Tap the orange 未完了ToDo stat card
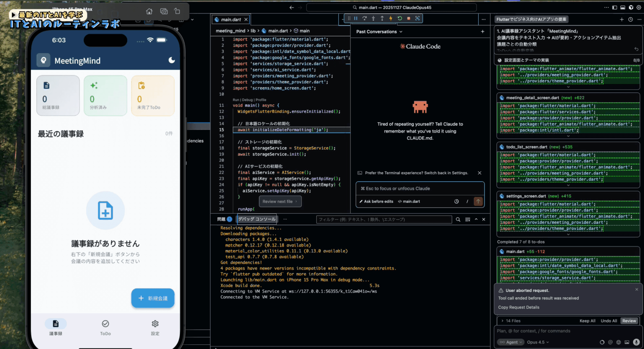 point(153,95)
